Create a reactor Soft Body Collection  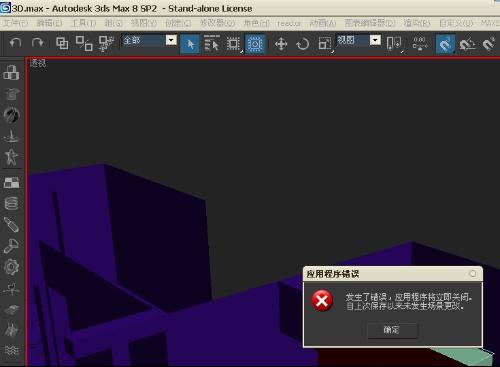(11, 115)
